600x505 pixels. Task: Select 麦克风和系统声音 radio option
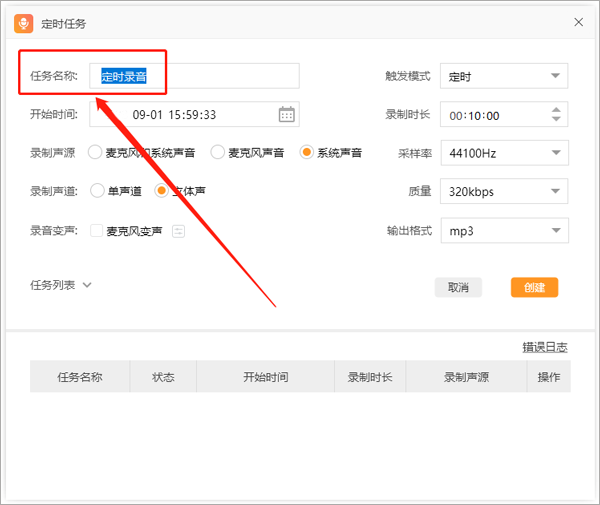[95, 152]
